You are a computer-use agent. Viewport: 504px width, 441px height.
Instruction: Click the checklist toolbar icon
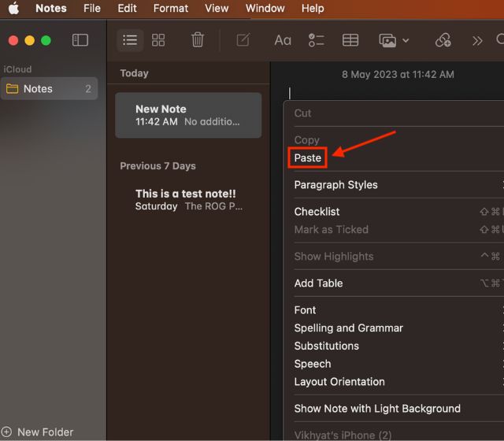coord(317,40)
